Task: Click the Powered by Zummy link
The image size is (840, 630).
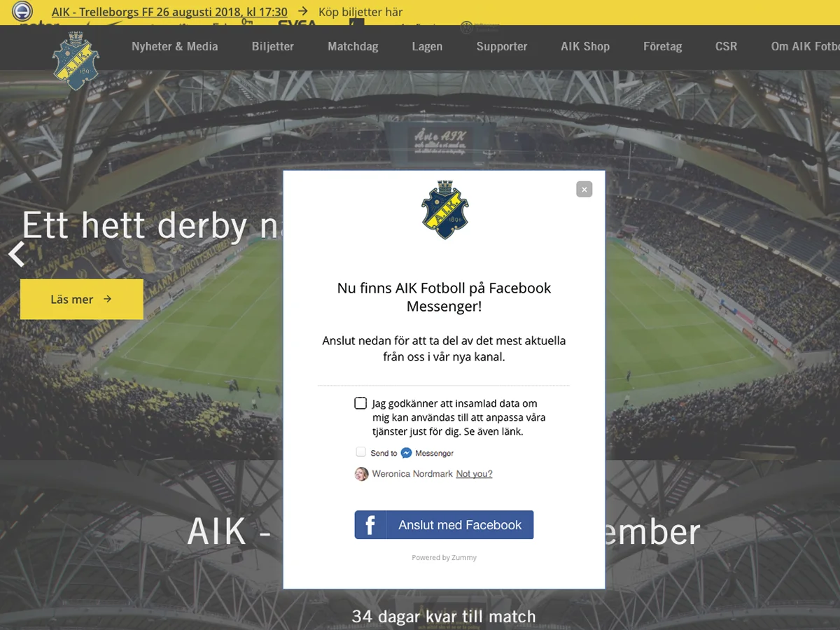Action: 444,558
